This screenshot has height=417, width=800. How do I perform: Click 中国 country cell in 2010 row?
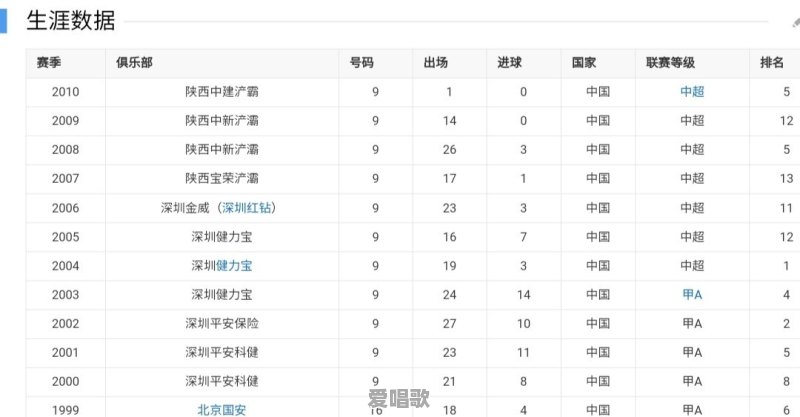point(598,92)
